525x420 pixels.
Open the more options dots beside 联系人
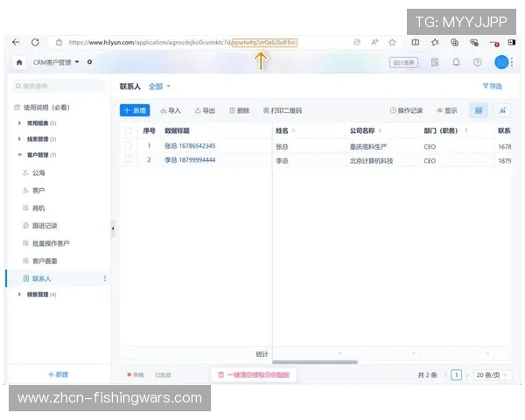105,278
